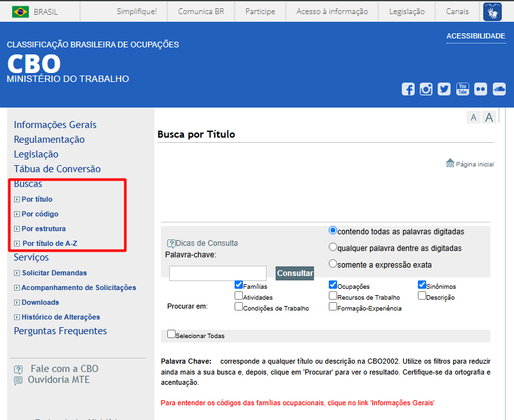Open the YouTube social icon
This screenshot has height=420, width=514.
point(462,89)
